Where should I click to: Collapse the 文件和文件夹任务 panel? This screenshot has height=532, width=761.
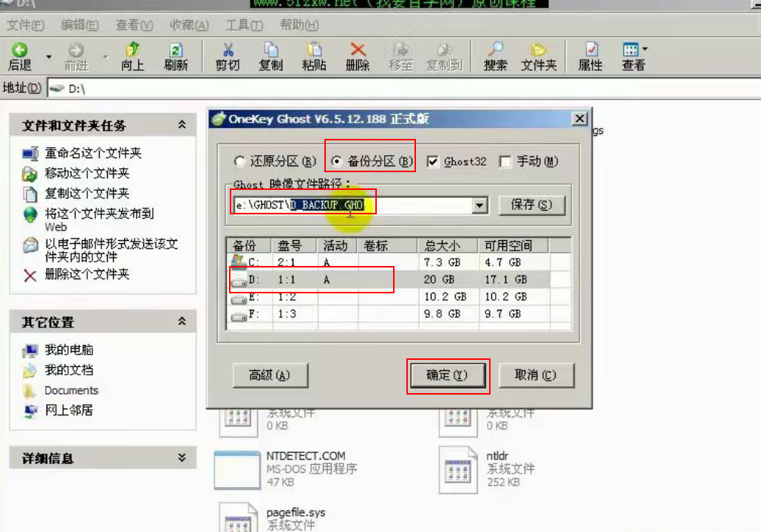click(x=182, y=125)
